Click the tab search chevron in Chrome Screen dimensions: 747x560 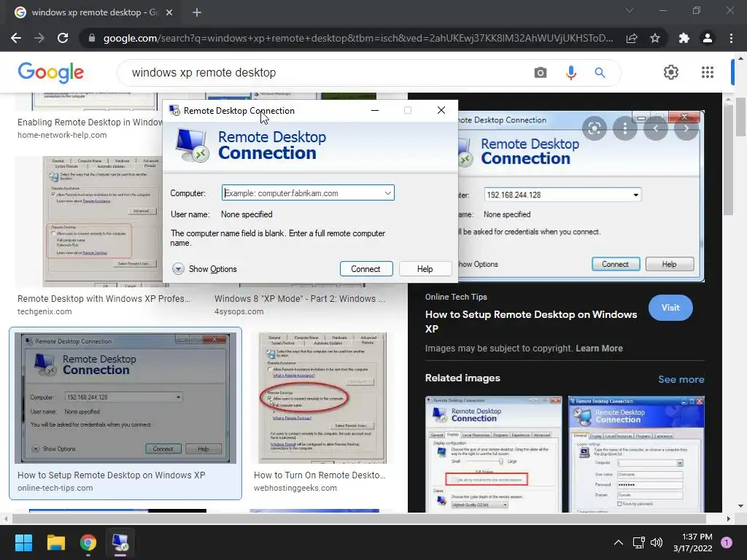pos(630,10)
